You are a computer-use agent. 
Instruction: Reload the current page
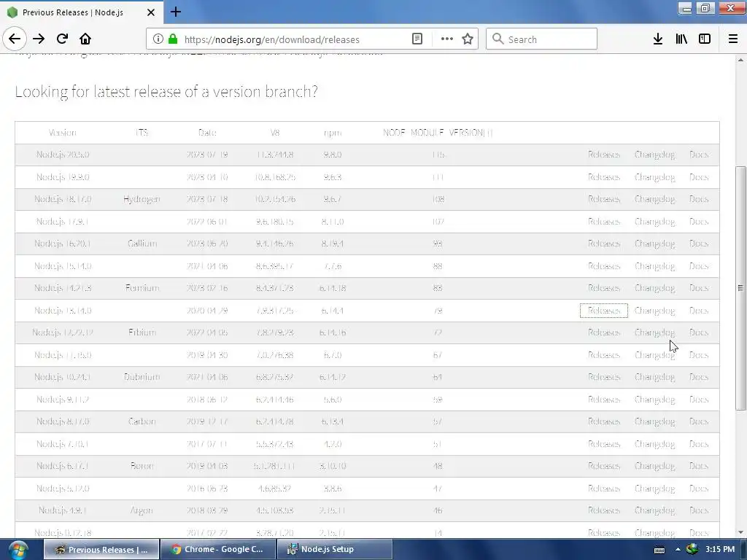click(62, 39)
